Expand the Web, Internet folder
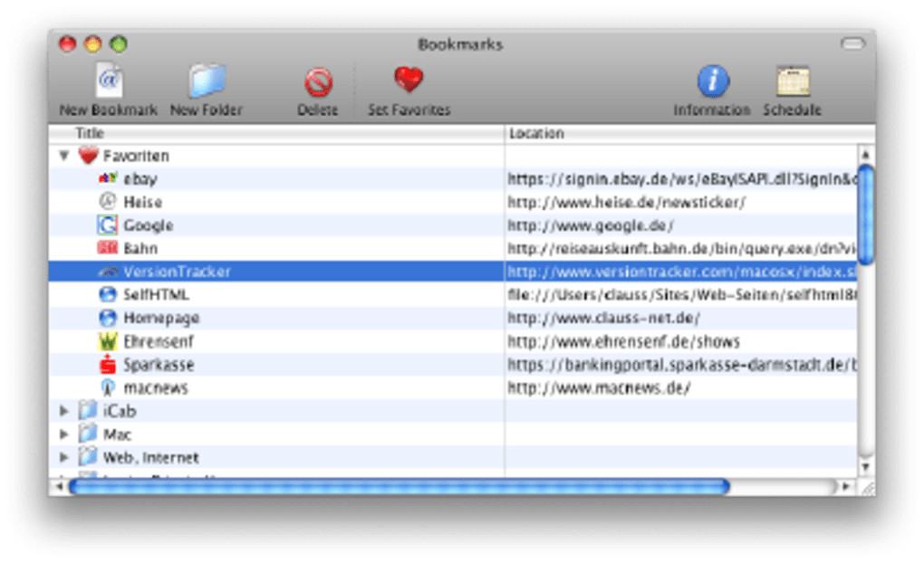The height and width of the screenshot is (563, 924). [x=64, y=458]
